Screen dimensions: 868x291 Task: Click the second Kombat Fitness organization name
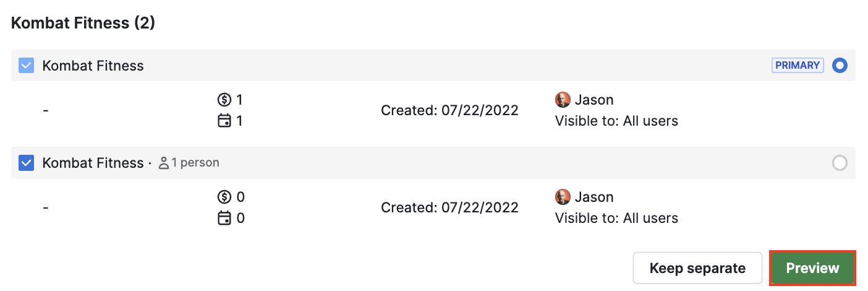(x=93, y=163)
